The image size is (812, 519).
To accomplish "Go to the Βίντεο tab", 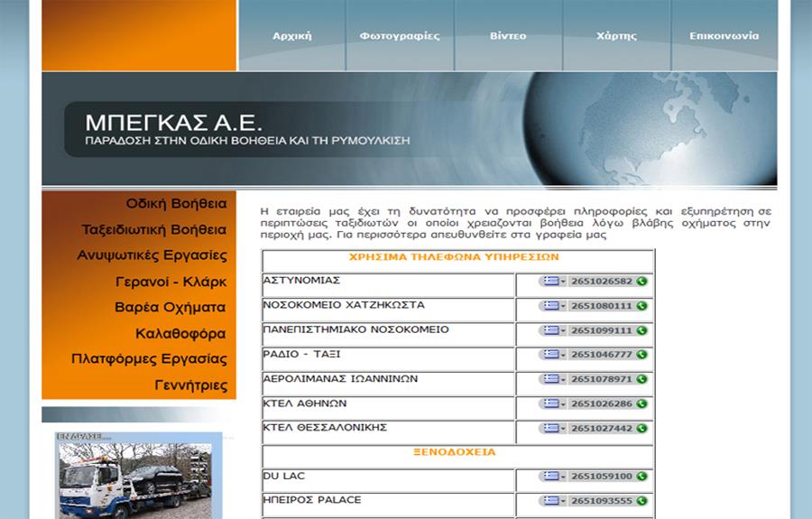I will coord(508,36).
